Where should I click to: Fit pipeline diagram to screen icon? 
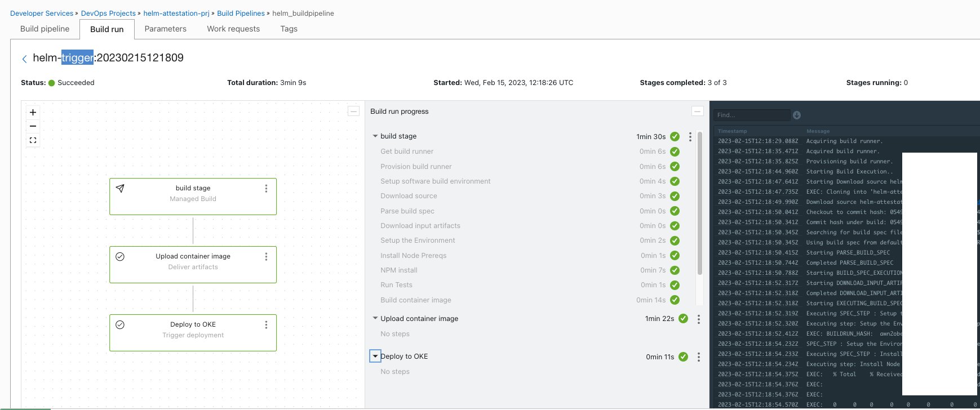click(x=33, y=140)
